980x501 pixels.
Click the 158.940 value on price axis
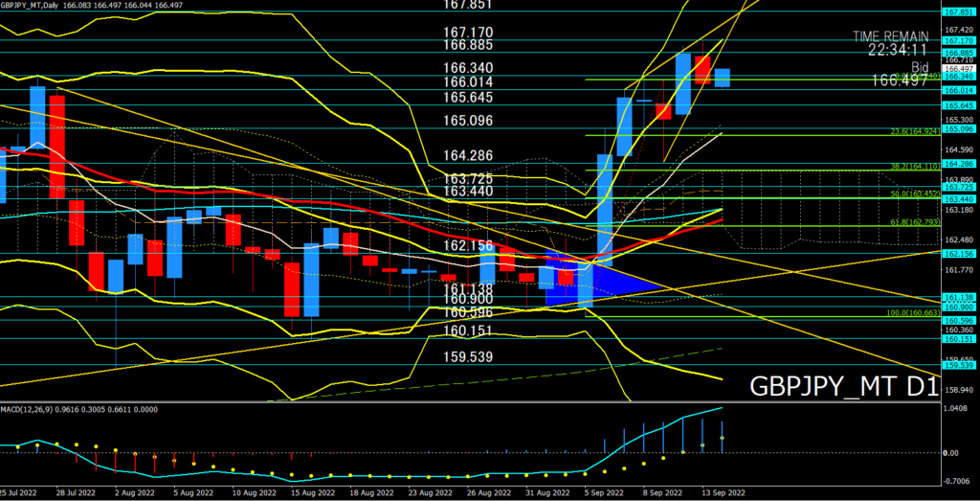click(x=957, y=390)
